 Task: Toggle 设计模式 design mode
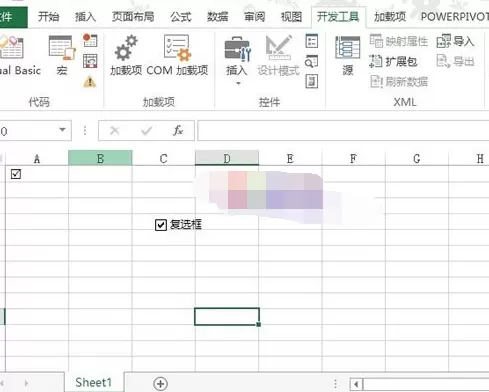tap(278, 56)
